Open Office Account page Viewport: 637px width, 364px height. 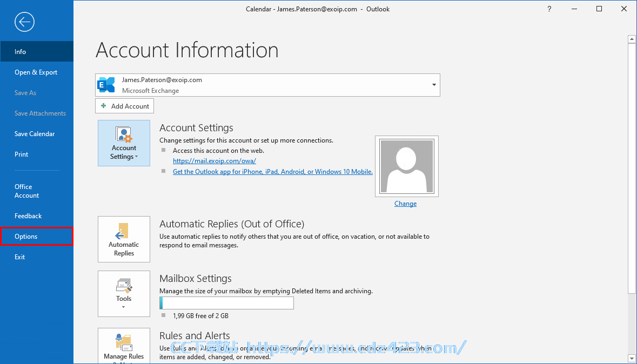click(x=37, y=191)
